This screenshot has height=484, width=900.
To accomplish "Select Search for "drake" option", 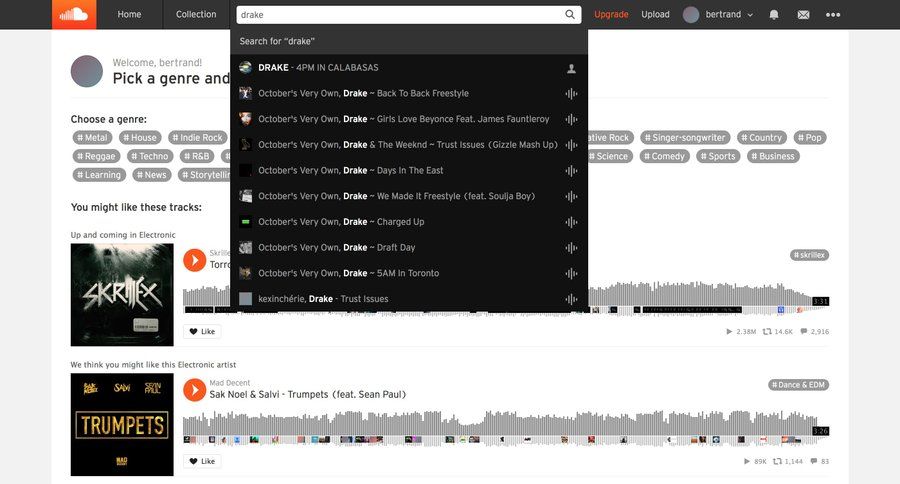I will tap(409, 41).
